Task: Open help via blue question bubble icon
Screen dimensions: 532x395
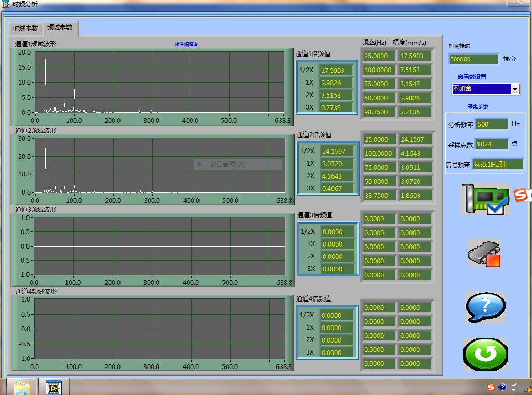Action: (485, 307)
